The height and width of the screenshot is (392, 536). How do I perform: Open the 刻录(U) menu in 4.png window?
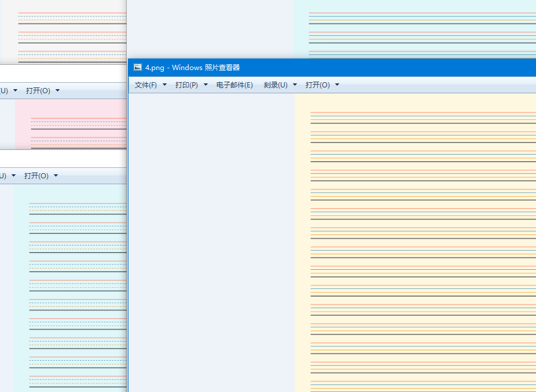click(276, 85)
